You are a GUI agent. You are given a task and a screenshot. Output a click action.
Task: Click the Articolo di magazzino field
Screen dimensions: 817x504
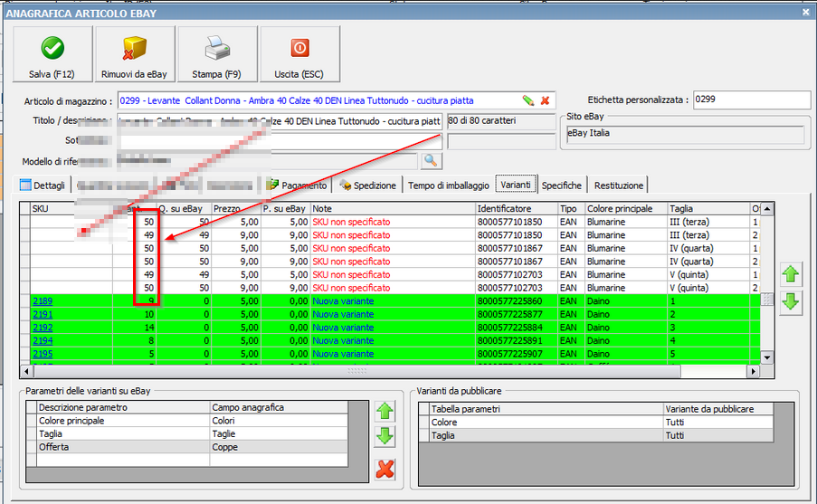click(336, 100)
